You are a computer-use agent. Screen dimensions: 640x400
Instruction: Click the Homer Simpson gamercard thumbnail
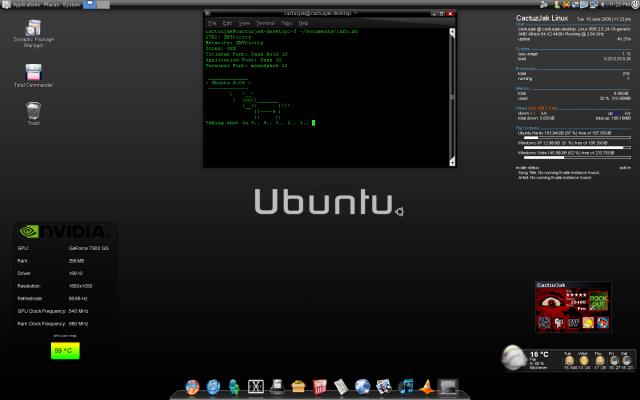click(x=588, y=323)
